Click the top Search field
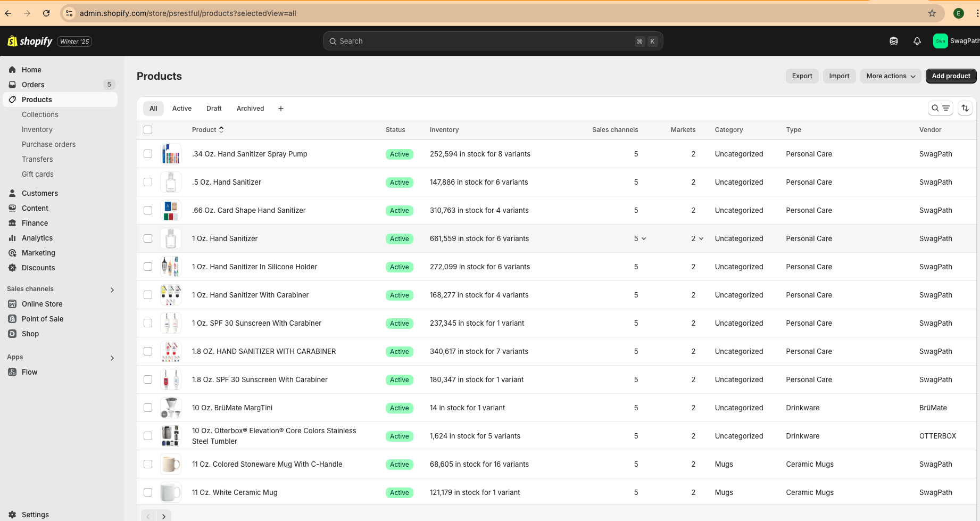This screenshot has width=980, height=521. tap(493, 41)
